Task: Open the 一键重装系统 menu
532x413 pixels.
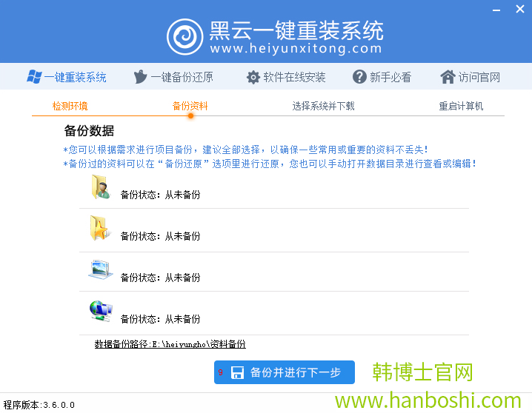Action: (x=67, y=77)
